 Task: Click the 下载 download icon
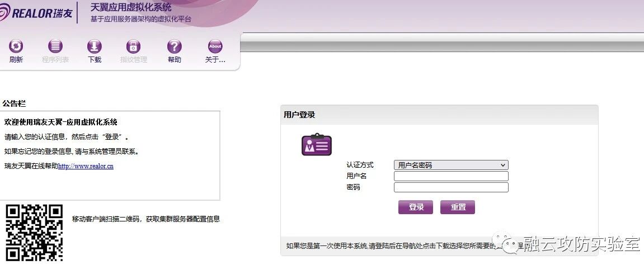95,46
